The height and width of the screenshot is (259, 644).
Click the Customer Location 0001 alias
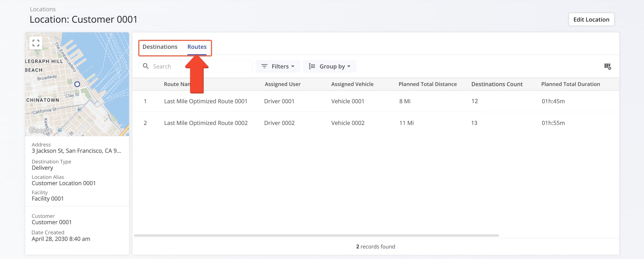coord(64,183)
